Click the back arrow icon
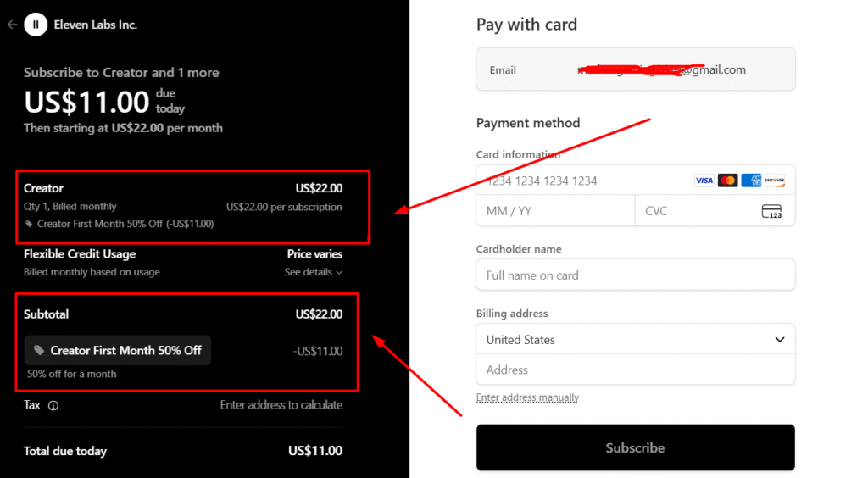 click(12, 25)
